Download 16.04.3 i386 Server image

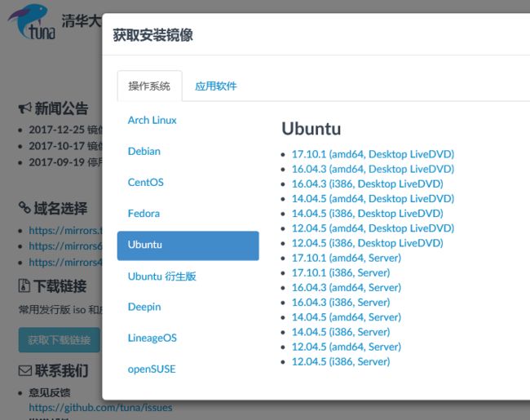point(341,303)
